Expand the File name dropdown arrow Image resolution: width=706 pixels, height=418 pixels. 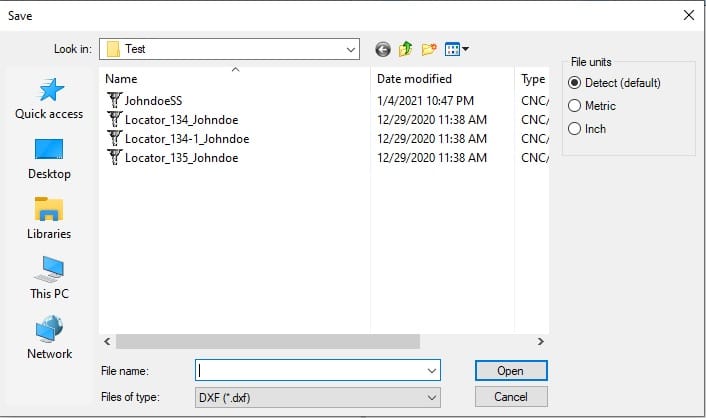(432, 371)
